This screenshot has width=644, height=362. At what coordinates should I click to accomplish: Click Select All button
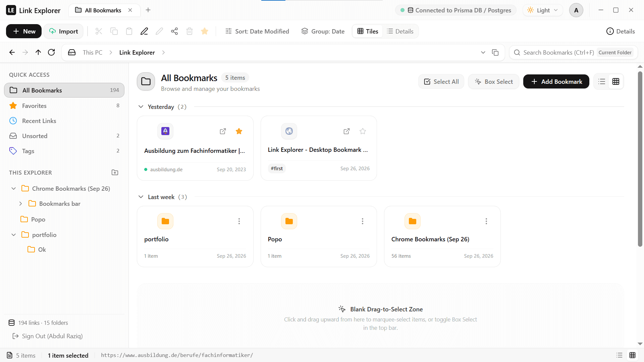[x=441, y=81]
